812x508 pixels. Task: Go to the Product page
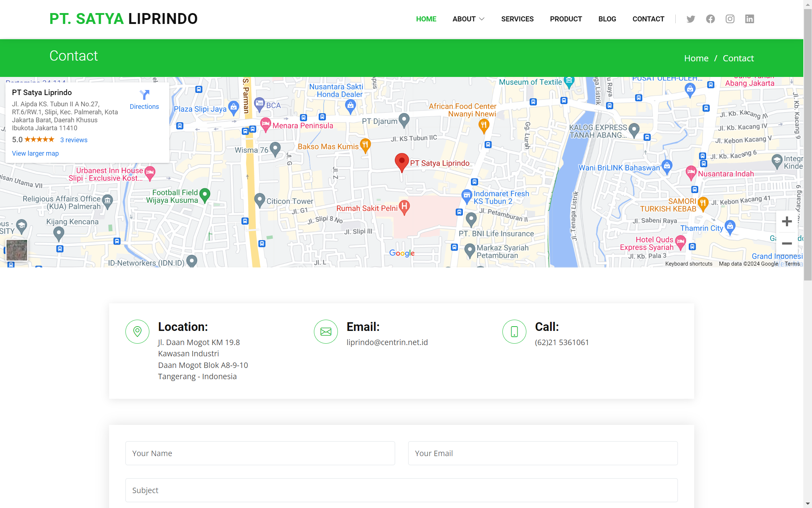coord(566,19)
